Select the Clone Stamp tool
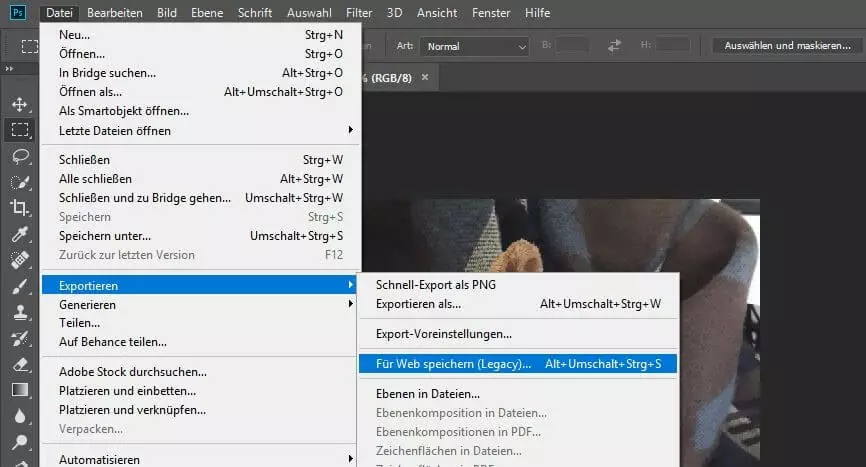 pos(19,312)
